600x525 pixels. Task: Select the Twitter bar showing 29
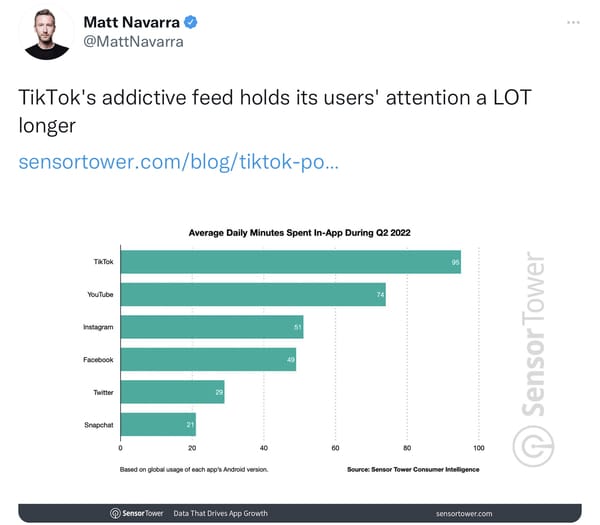[173, 392]
